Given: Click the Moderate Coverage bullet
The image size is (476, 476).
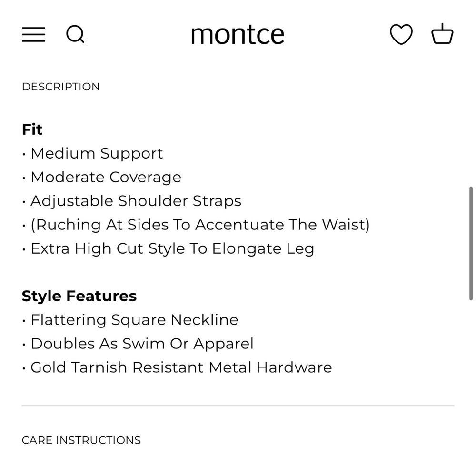Looking at the screenshot, I should point(102,177).
